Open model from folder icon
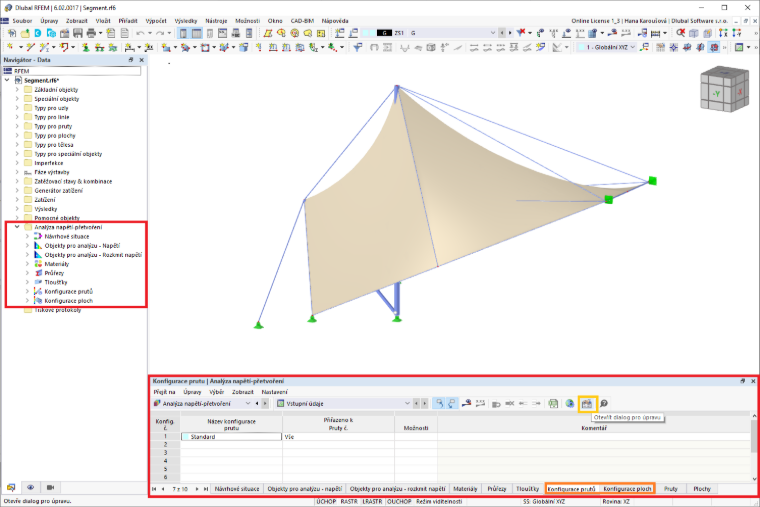Viewport: 760px width, 507px height. (25, 33)
